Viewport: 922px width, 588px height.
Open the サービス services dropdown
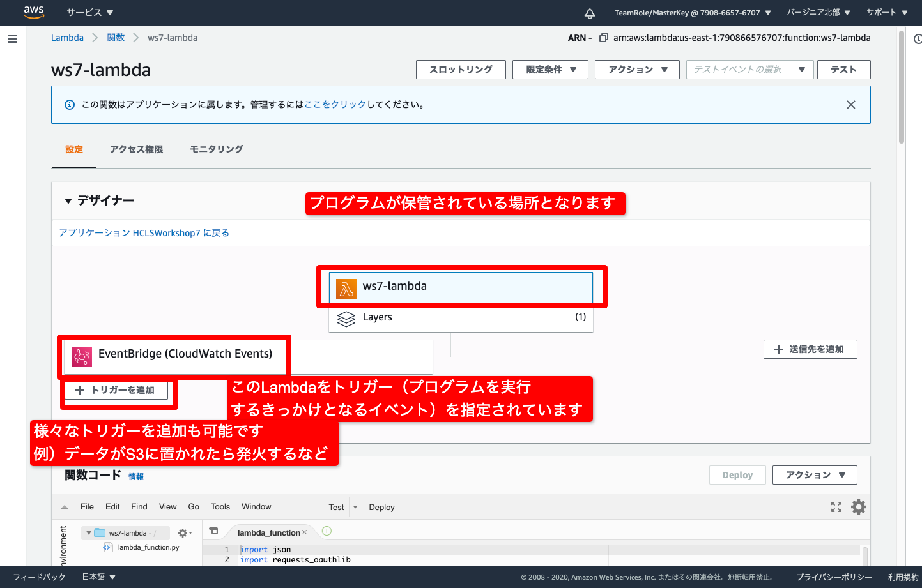(x=90, y=12)
